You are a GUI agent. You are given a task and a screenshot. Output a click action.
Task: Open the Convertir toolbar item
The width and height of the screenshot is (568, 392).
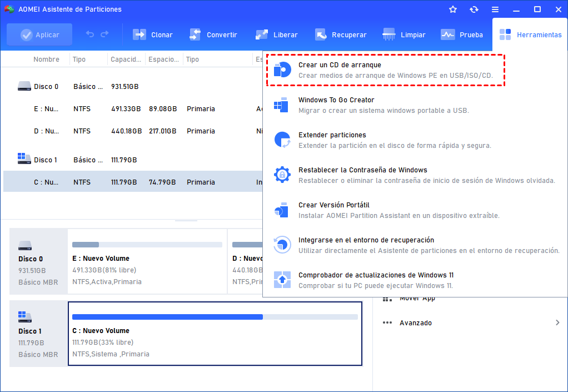(x=213, y=35)
